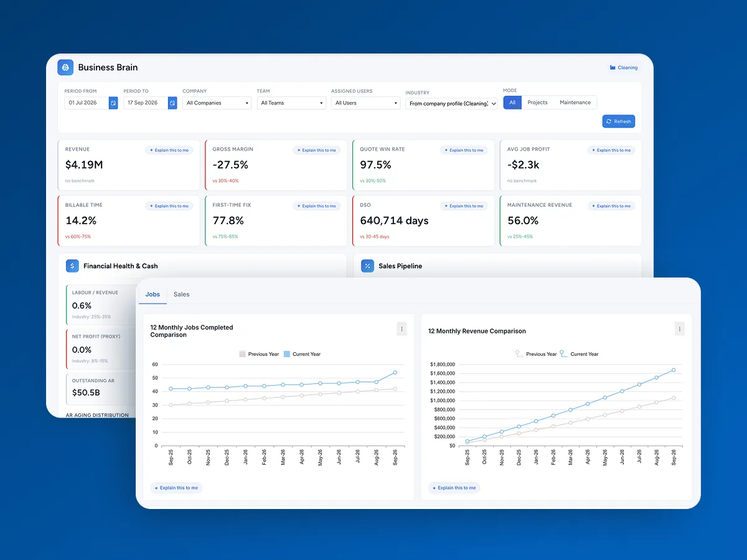747x560 pixels.
Task: Toggle Current Year legend in Revenue chart
Action: coord(580,354)
